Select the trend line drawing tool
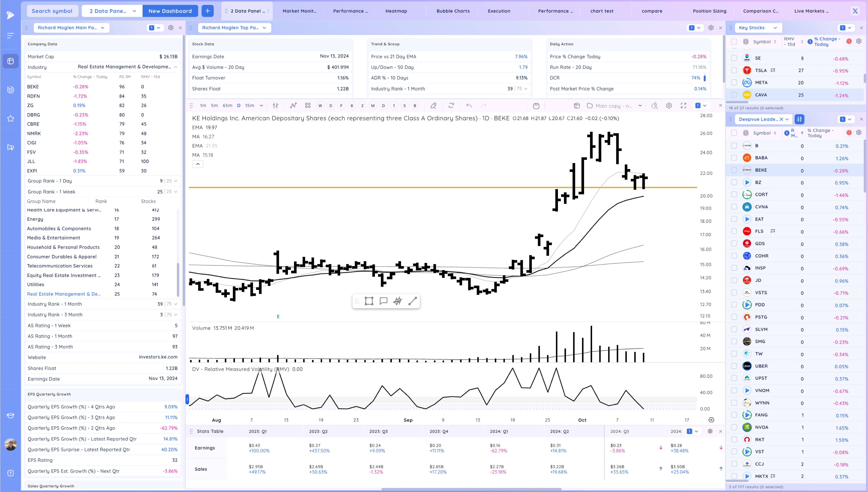The height and width of the screenshot is (492, 868). (413, 301)
